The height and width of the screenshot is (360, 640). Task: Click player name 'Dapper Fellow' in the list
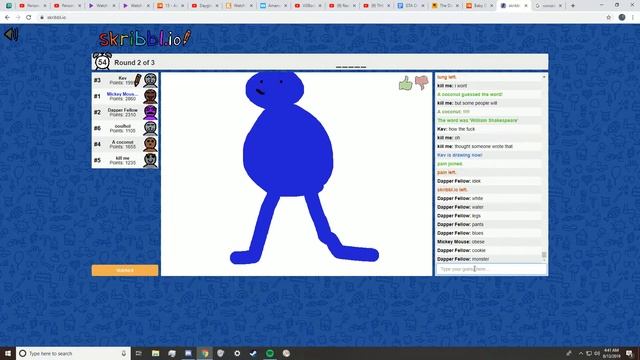[x=122, y=110]
